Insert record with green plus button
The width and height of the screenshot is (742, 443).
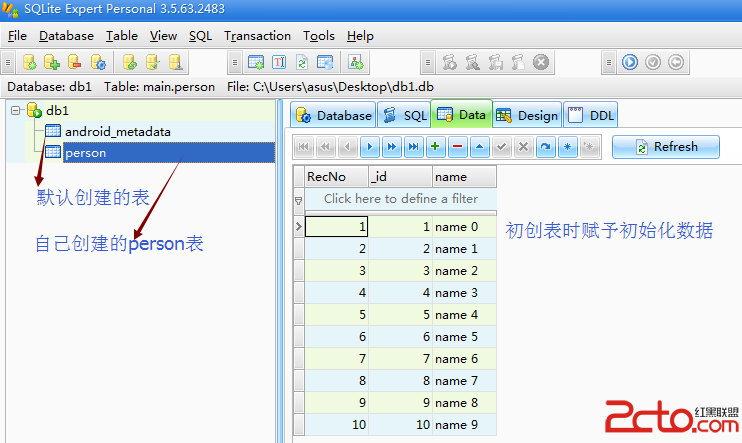click(435, 147)
